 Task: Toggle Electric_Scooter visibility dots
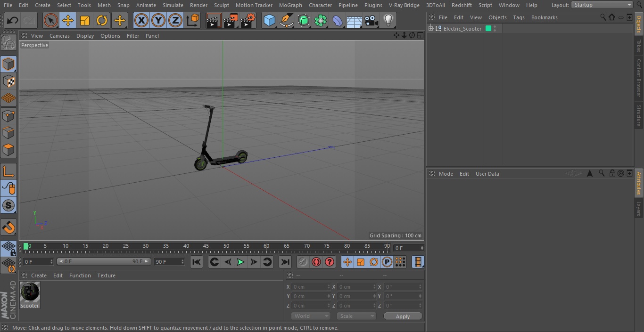(x=495, y=29)
